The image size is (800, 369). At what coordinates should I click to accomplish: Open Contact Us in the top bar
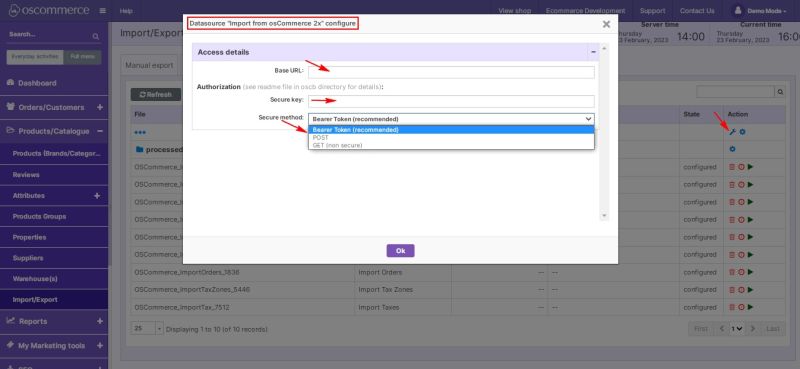[697, 11]
